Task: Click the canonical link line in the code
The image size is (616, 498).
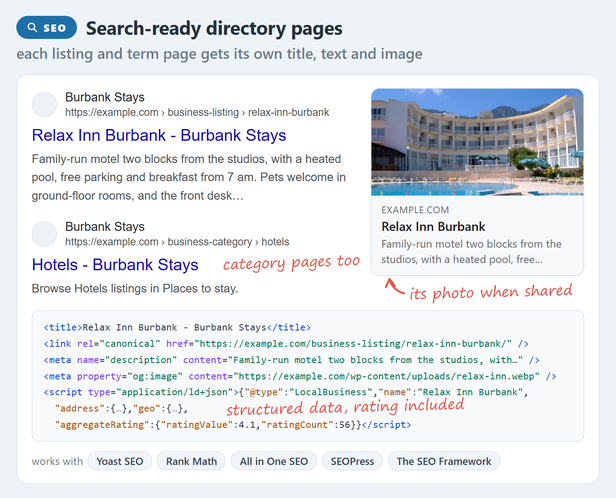Action: (x=286, y=344)
